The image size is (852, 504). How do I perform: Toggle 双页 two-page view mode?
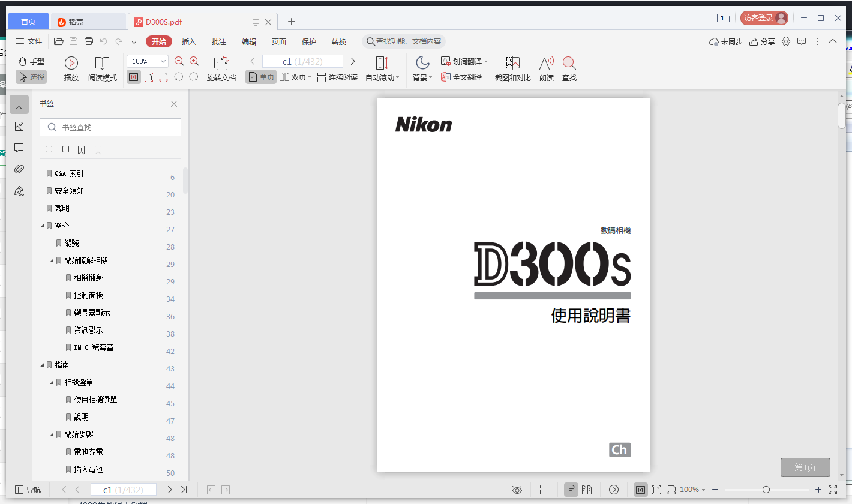coord(292,77)
